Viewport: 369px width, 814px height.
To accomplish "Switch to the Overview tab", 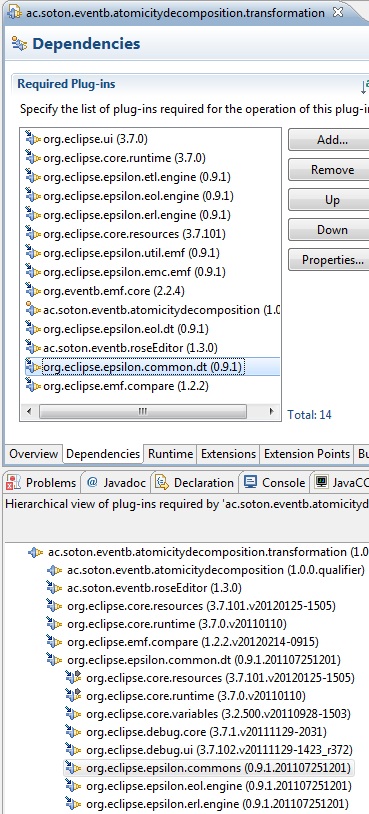I will [x=33, y=454].
